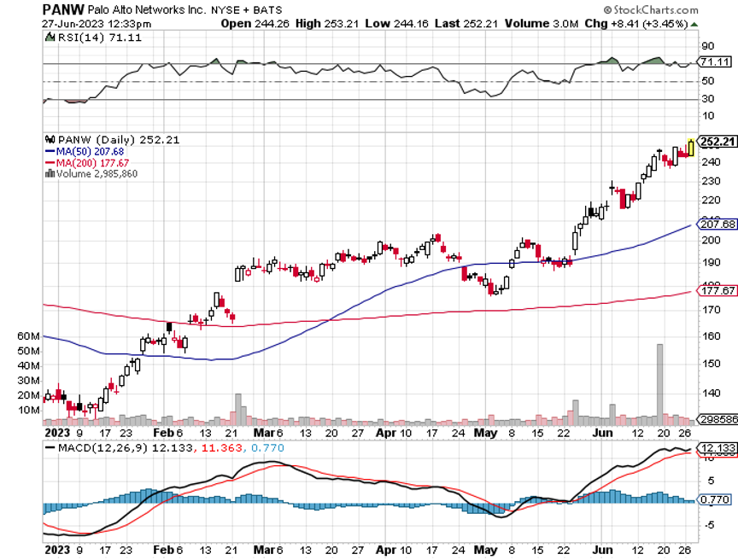Click the PANW (Daily) 252.21 legend

[119, 140]
